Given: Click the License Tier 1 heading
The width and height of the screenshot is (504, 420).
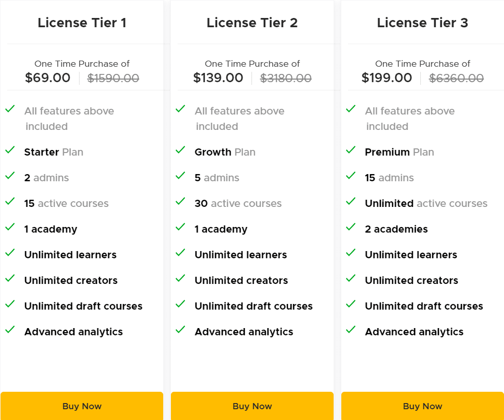Looking at the screenshot, I should coord(82,23).
